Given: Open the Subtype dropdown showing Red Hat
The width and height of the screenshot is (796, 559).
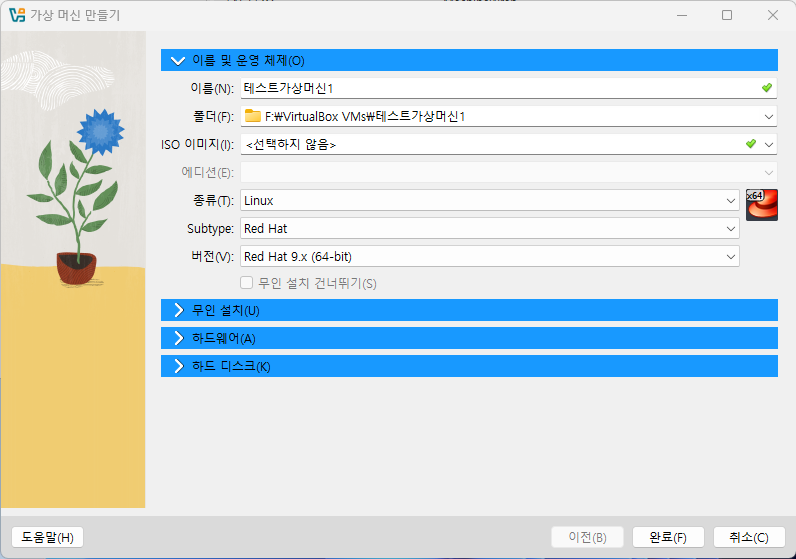Looking at the screenshot, I should pos(489,228).
